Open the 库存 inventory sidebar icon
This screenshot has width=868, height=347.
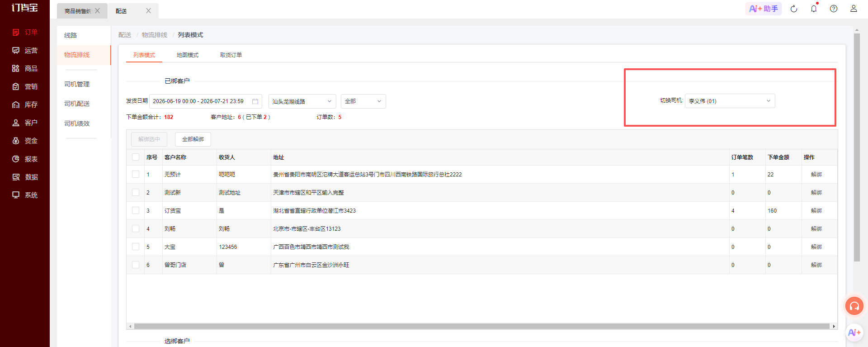(x=16, y=105)
